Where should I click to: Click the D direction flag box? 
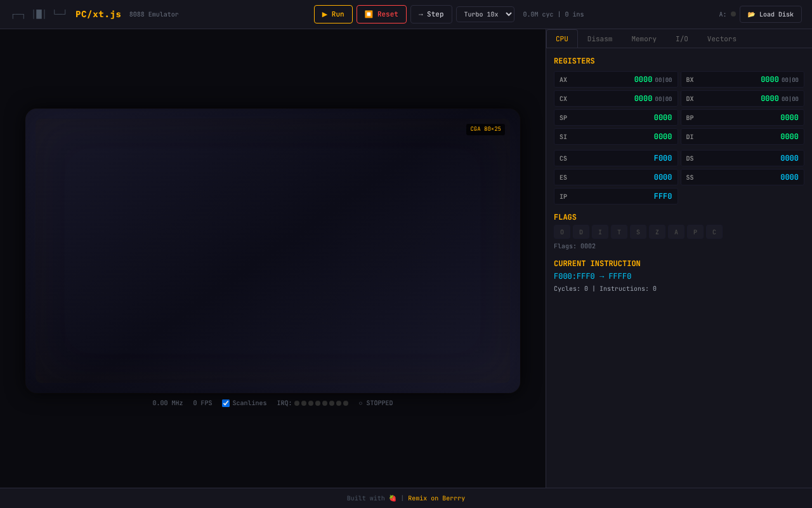pyautogui.click(x=581, y=232)
